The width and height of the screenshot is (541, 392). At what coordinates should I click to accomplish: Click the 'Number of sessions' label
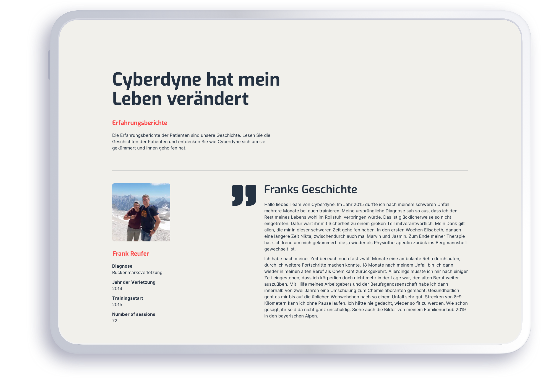(x=134, y=314)
